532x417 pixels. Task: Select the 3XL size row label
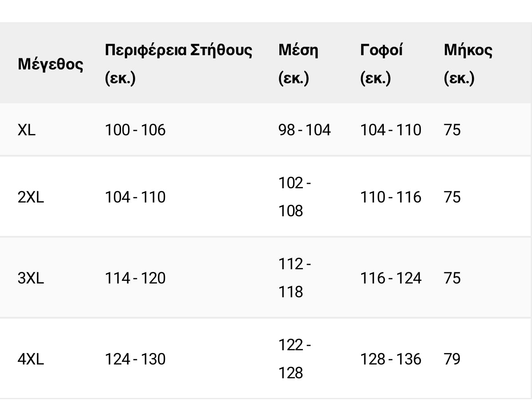pos(31,278)
